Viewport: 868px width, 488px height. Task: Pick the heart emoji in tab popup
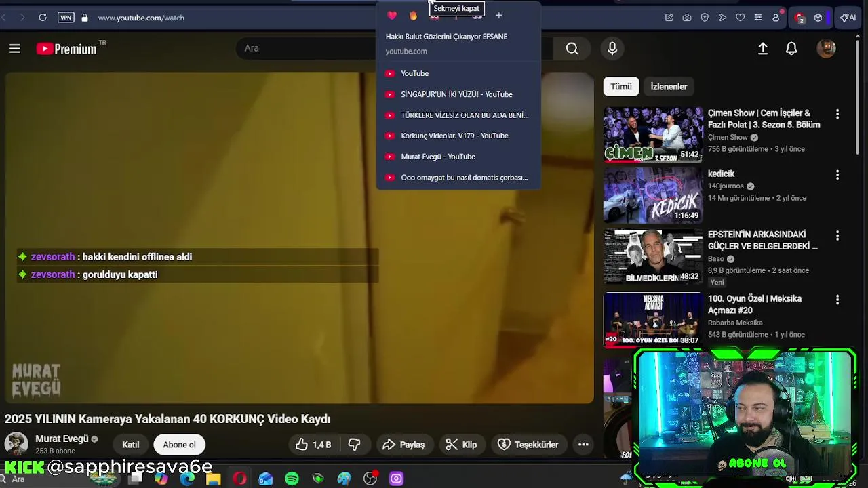[392, 16]
